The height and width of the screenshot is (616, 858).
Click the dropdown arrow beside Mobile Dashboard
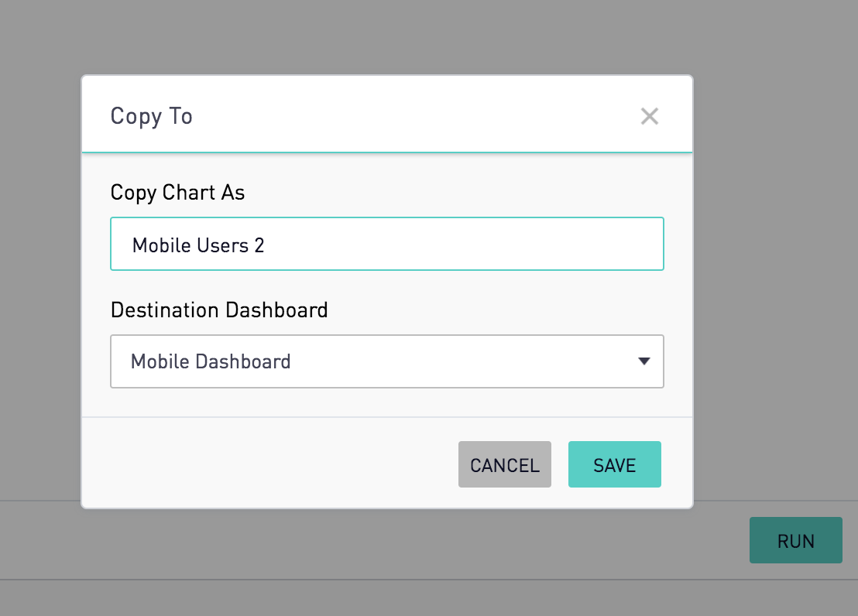pos(643,361)
